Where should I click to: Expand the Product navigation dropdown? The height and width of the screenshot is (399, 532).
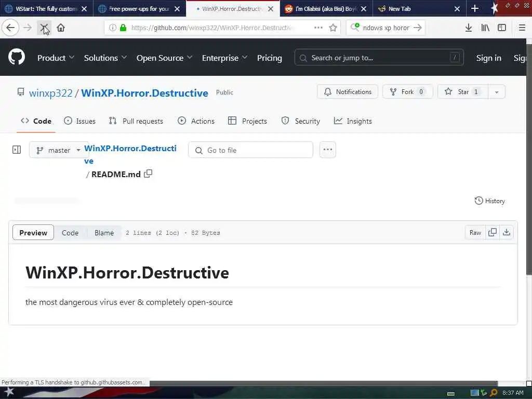(56, 58)
